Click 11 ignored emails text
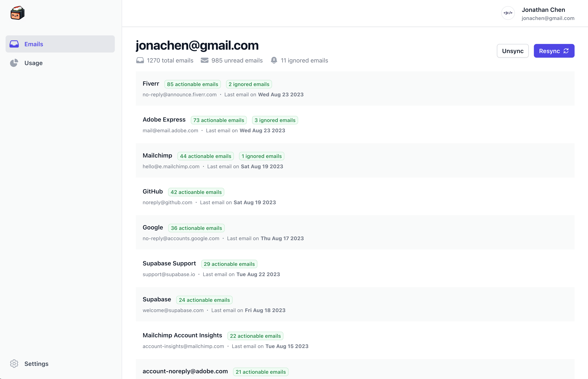Screen dimensions: 588x379 tap(304, 60)
